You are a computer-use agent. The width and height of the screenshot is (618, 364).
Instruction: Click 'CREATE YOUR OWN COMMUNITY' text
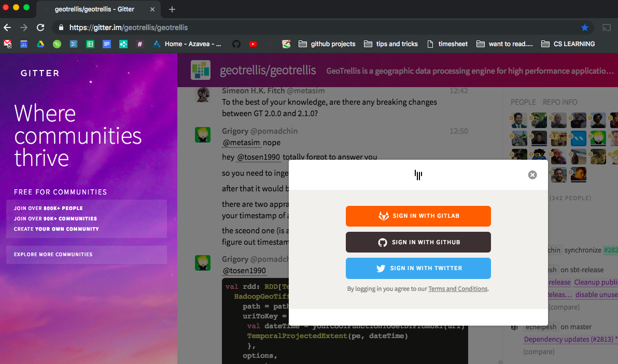57,229
